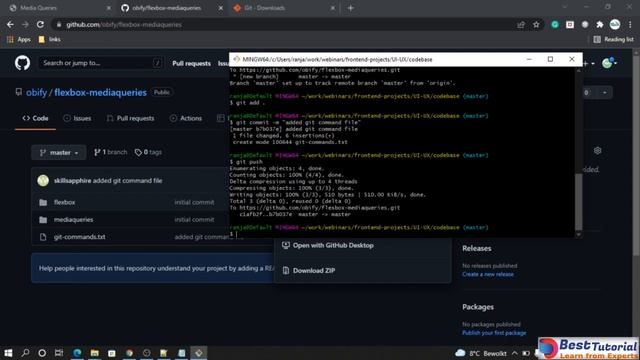
Task: Close the obify/flexbox-mediaqueries tab
Action: coord(220,8)
